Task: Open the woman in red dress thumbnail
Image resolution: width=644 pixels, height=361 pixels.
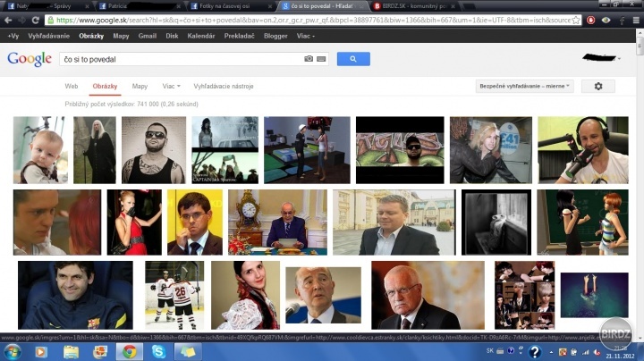Action: tap(134, 222)
